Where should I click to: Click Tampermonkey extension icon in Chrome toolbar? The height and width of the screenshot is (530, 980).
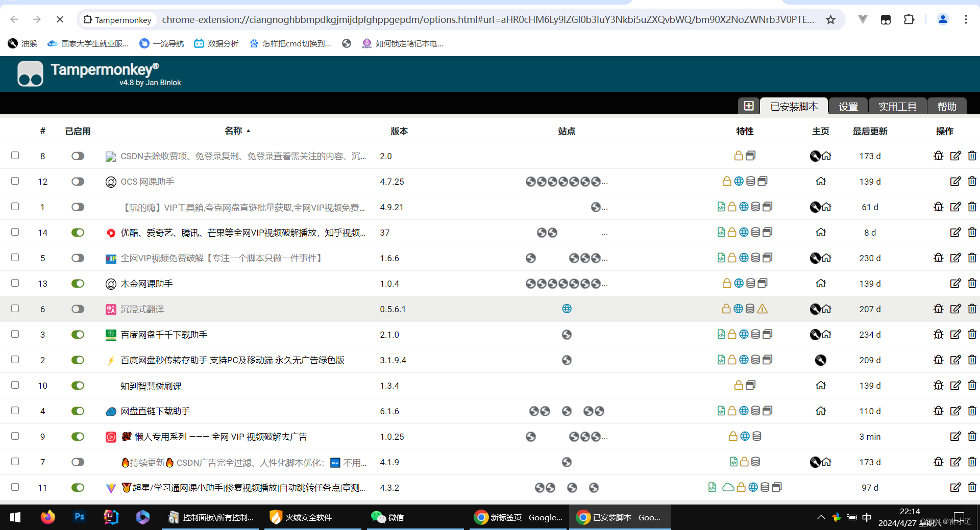click(886, 19)
